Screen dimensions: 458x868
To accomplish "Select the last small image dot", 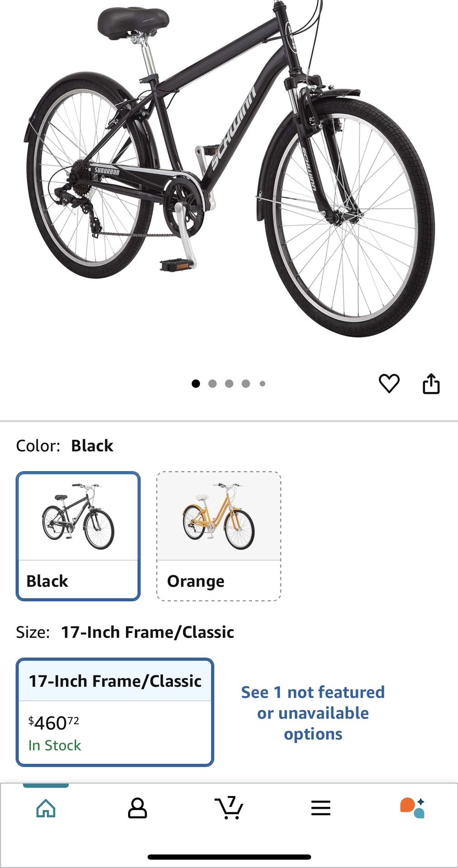I will point(262,384).
